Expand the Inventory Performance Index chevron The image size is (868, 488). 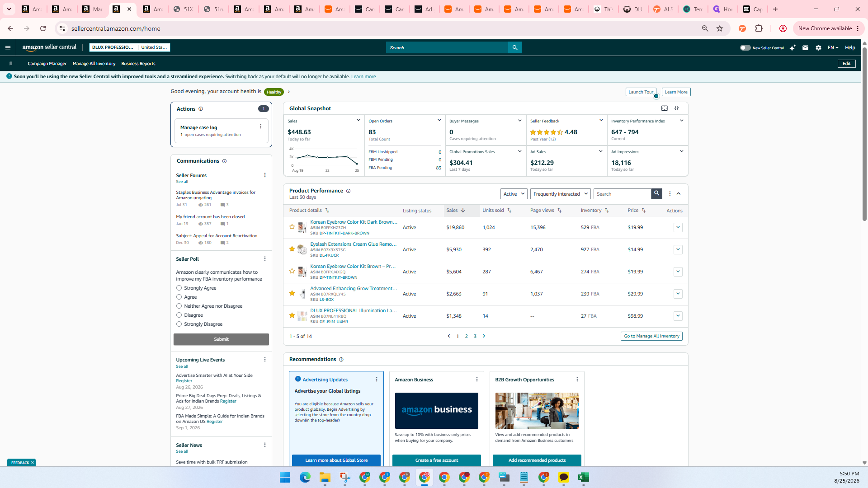point(681,120)
